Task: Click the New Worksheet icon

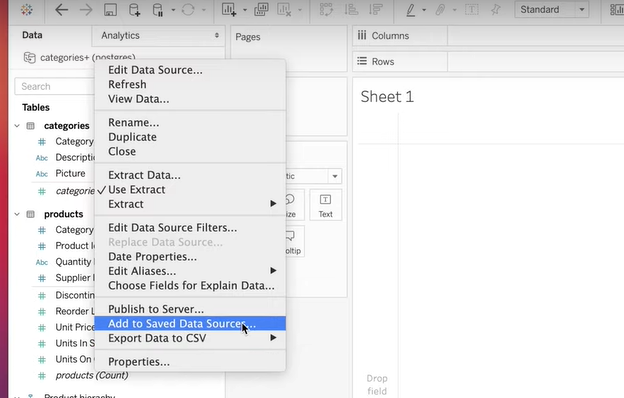Action: tap(229, 10)
